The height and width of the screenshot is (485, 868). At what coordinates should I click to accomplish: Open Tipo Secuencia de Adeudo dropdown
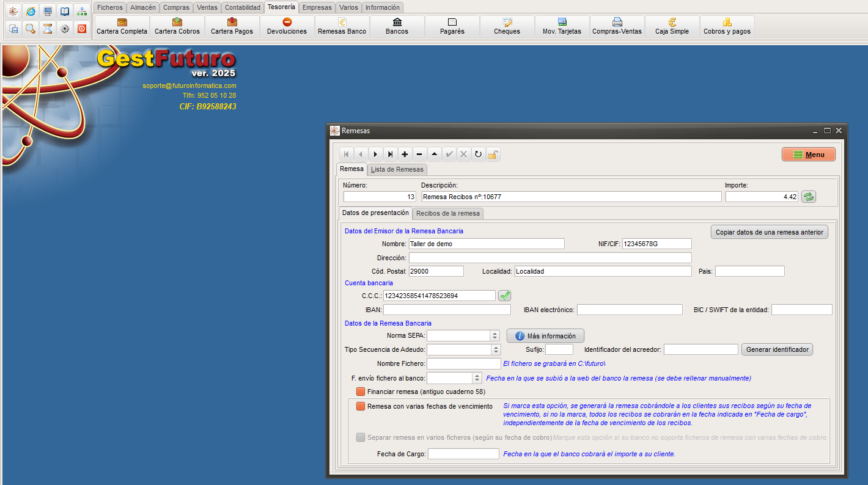point(496,350)
